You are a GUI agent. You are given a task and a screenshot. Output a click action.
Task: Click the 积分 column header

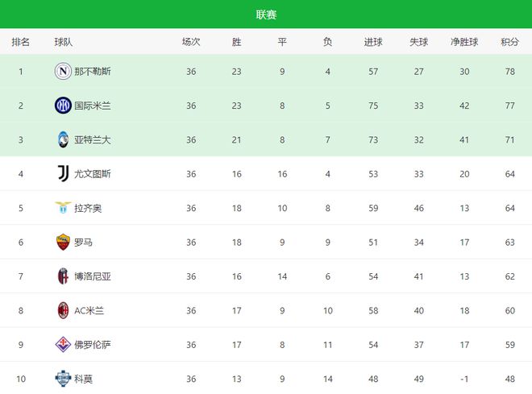click(509, 42)
